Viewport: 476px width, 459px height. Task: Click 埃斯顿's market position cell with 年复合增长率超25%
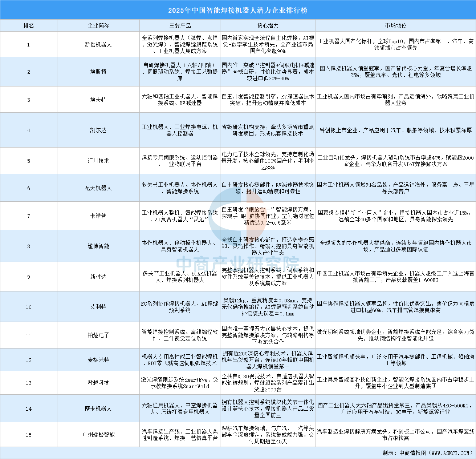[396, 72]
